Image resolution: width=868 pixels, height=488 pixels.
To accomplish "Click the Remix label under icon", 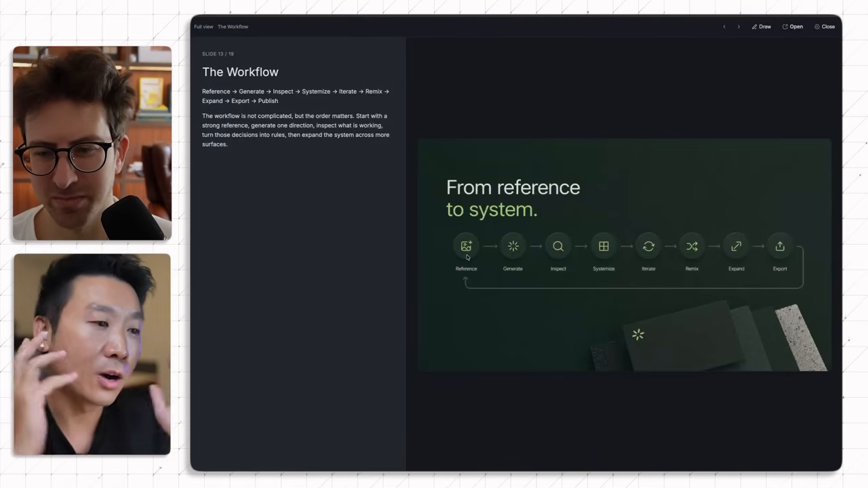I will coord(692,268).
